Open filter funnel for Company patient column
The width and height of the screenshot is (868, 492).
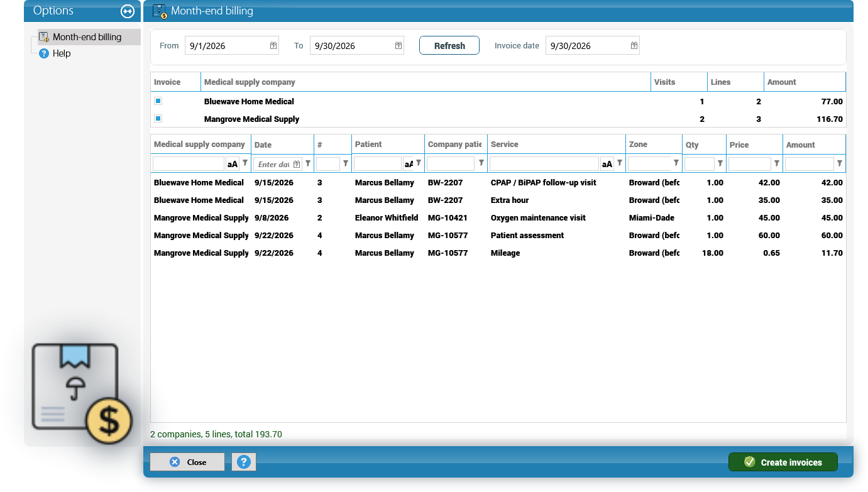pyautogui.click(x=481, y=163)
